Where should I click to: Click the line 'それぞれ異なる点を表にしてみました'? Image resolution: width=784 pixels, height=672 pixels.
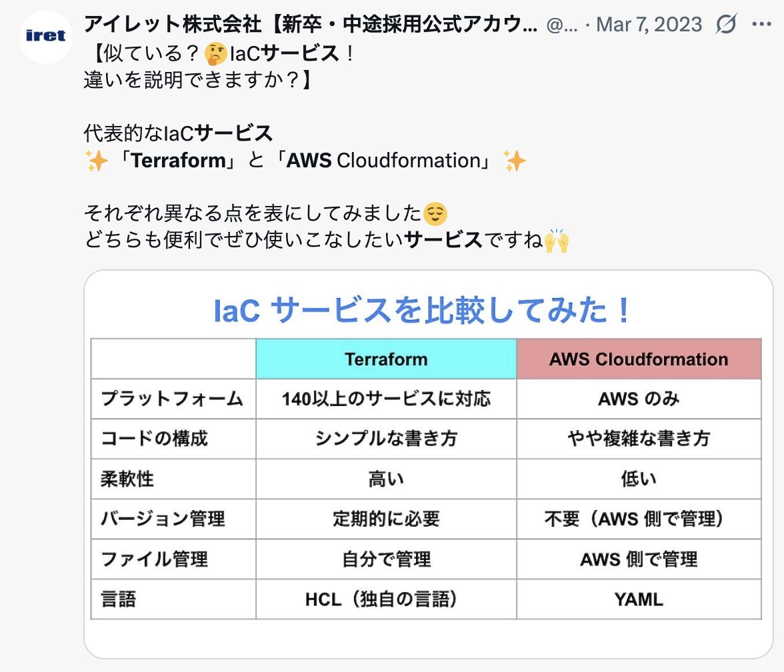point(253,213)
